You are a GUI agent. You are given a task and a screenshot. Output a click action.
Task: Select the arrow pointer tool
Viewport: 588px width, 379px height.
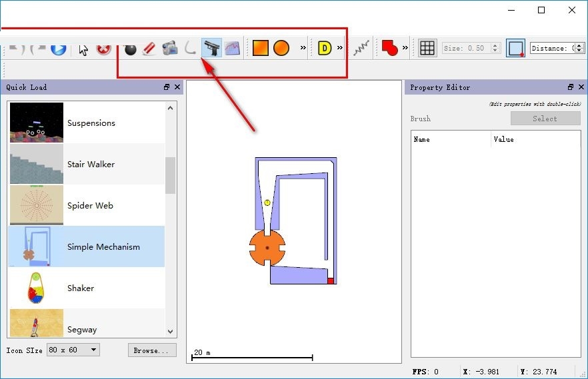[x=83, y=49]
